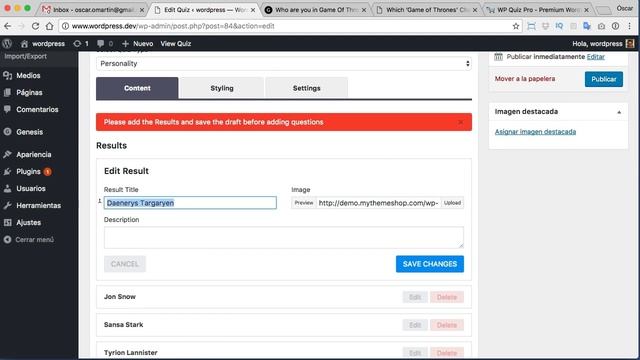Click the browser back arrow
This screenshot has height=360, width=640.
[x=7, y=26]
